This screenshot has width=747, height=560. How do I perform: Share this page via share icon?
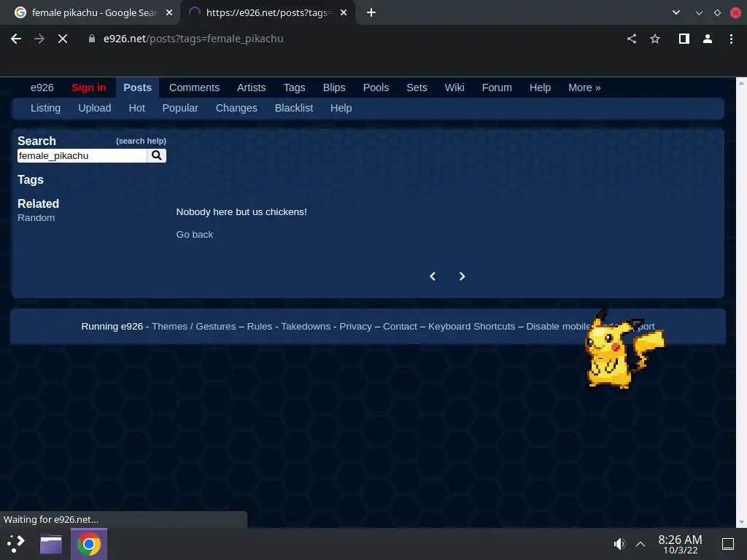632,39
